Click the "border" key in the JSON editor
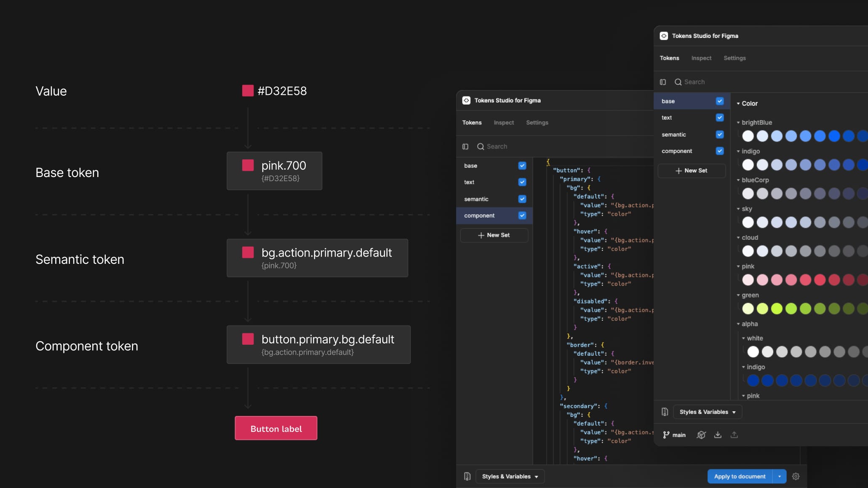The height and width of the screenshot is (488, 868). (x=580, y=345)
